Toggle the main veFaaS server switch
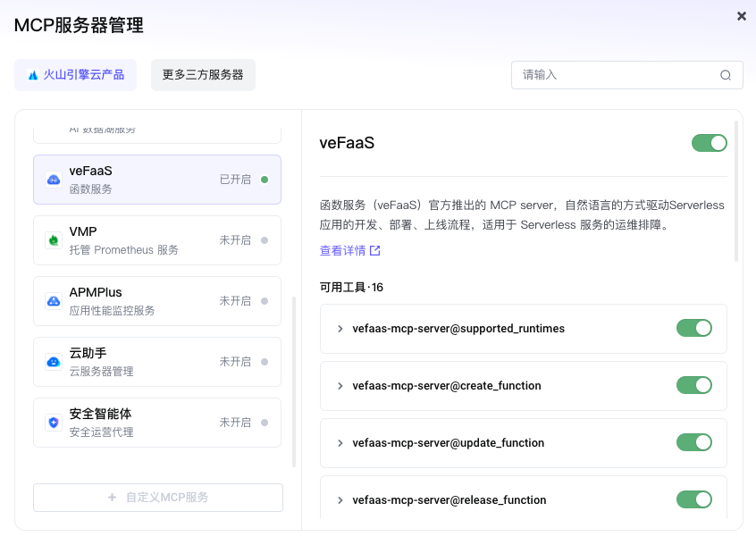 [x=710, y=143]
